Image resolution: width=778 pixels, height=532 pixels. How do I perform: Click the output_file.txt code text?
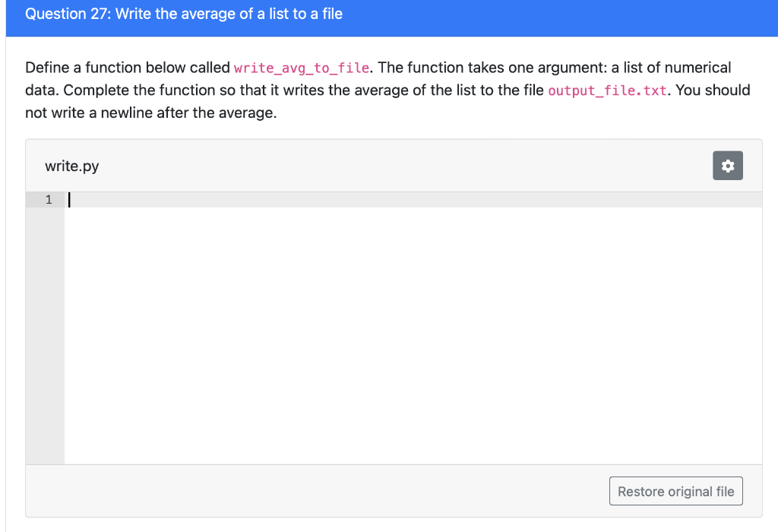click(607, 90)
